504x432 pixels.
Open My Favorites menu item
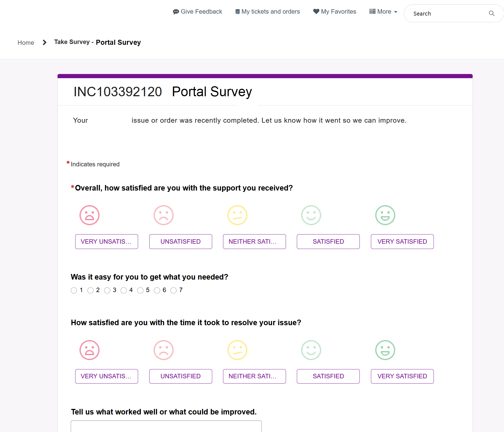pos(335,12)
